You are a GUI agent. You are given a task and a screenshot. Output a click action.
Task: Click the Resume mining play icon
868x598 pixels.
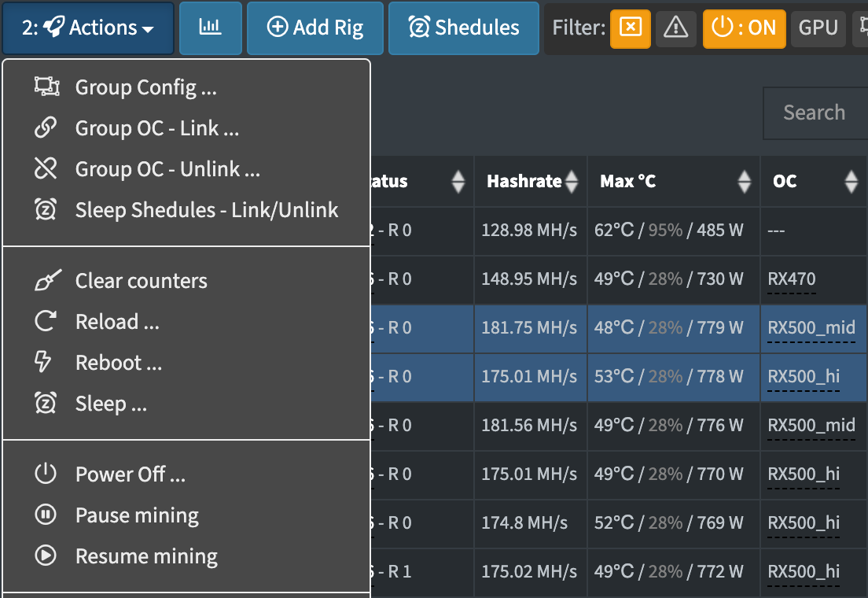pyautogui.click(x=46, y=556)
